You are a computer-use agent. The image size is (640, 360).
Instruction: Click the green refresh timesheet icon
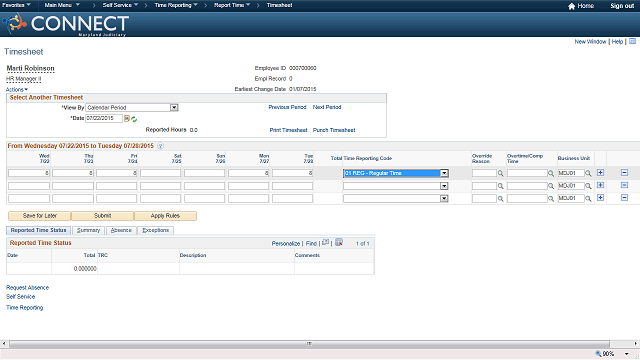pyautogui.click(x=134, y=119)
